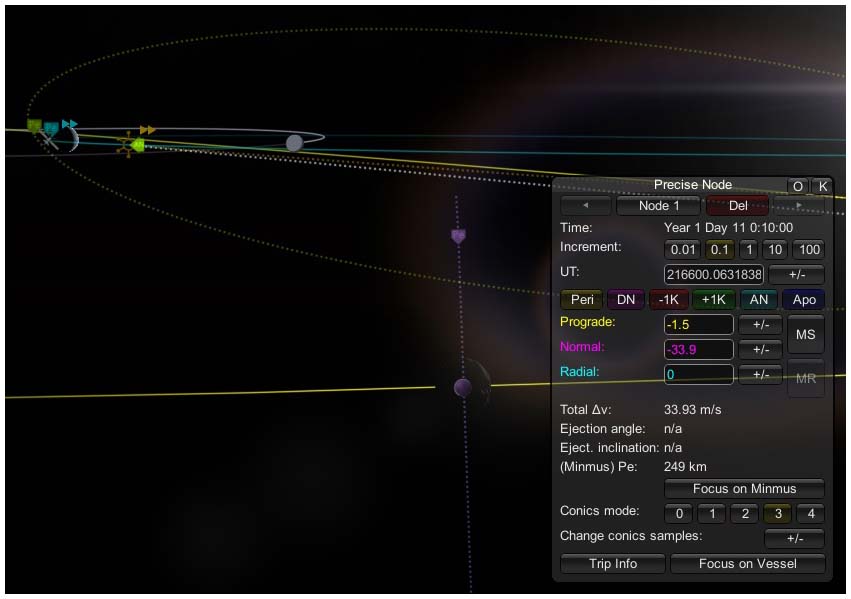Click the Total Δv value '33.93 m/s'
Screen dimensions: 851x599
point(693,410)
